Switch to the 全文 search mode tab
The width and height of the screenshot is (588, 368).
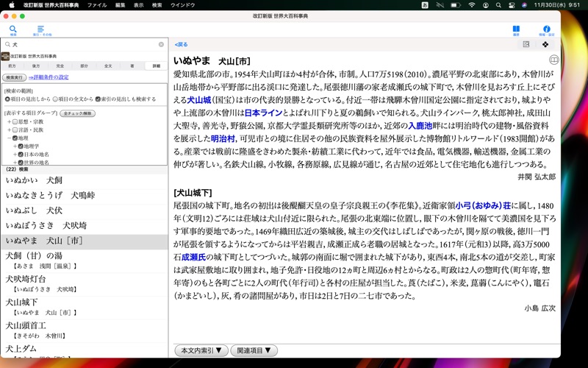(x=108, y=66)
